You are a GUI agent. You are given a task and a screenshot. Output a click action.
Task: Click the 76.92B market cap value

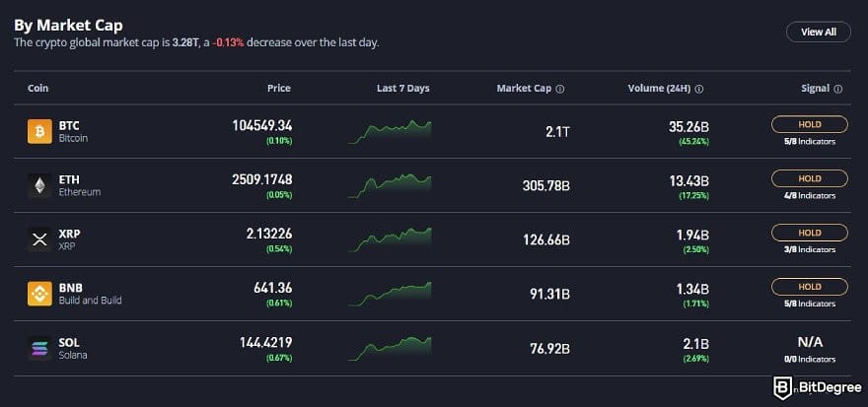pyautogui.click(x=549, y=349)
